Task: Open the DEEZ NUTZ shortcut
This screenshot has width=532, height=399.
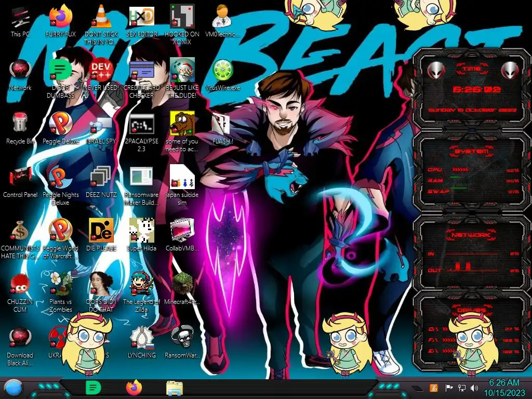Action: [x=101, y=182]
